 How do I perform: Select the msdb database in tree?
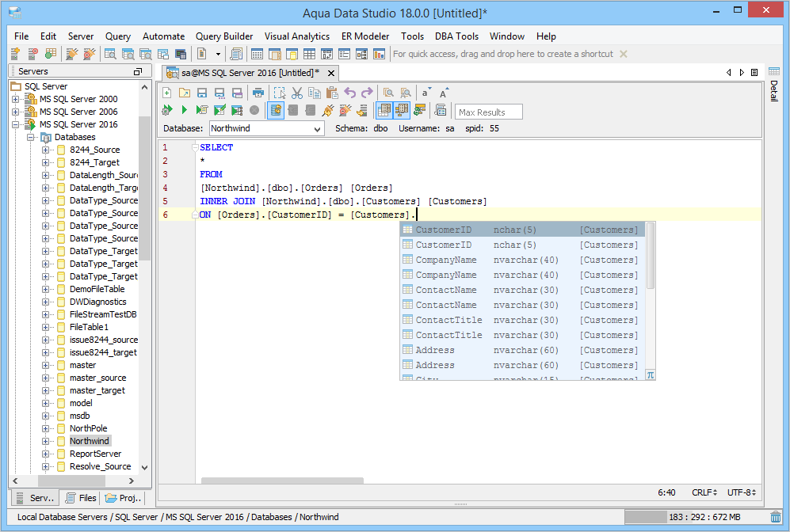pyautogui.click(x=79, y=416)
